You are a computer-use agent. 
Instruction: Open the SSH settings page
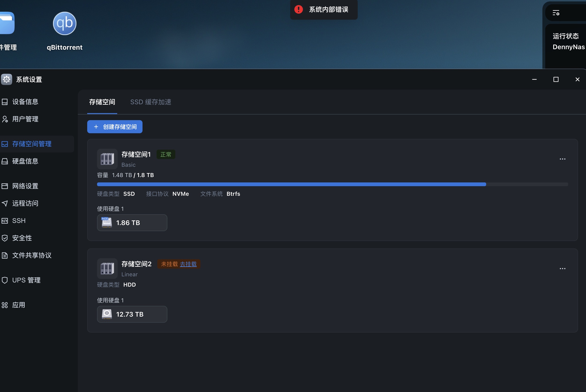19,221
